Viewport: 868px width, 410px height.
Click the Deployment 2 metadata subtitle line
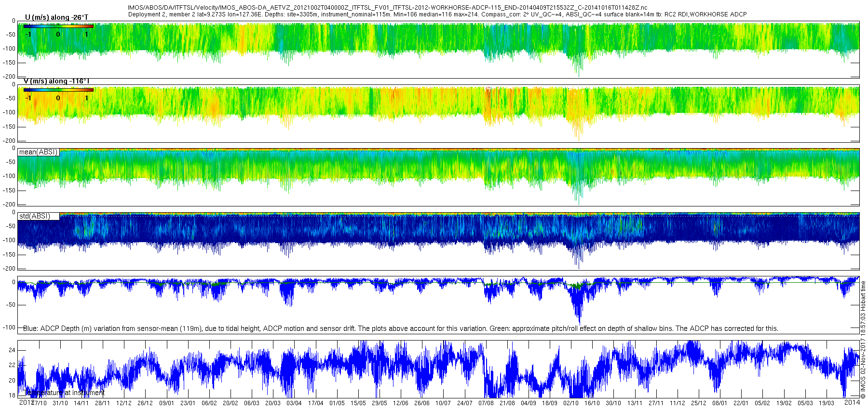click(x=437, y=14)
